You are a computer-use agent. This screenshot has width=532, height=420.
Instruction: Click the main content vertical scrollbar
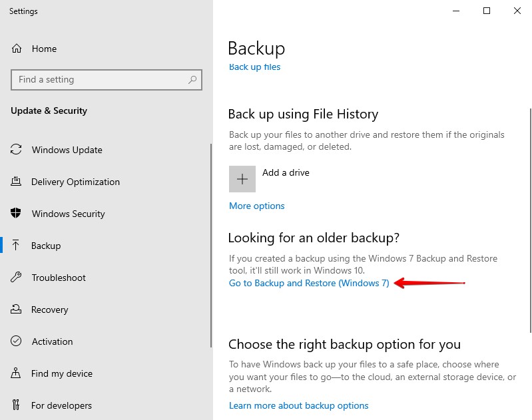click(530, 220)
